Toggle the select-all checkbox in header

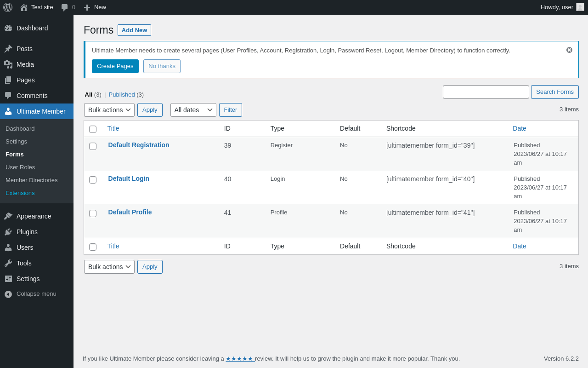click(93, 129)
